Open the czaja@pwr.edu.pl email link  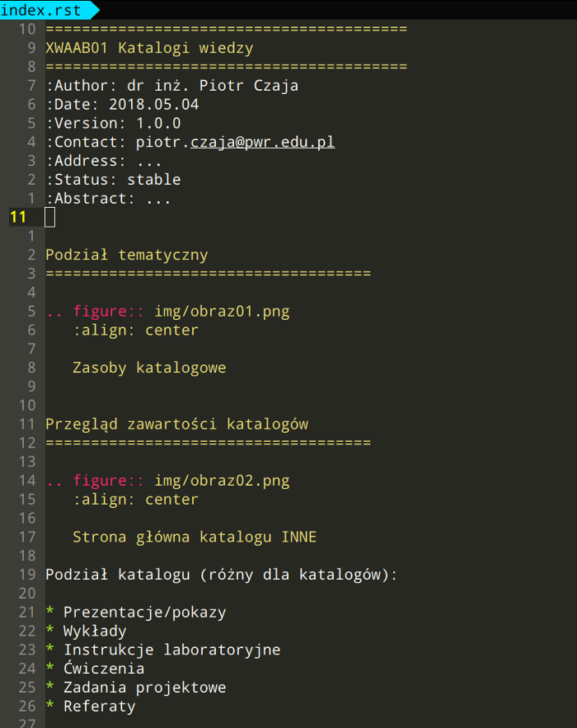pyautogui.click(x=263, y=142)
